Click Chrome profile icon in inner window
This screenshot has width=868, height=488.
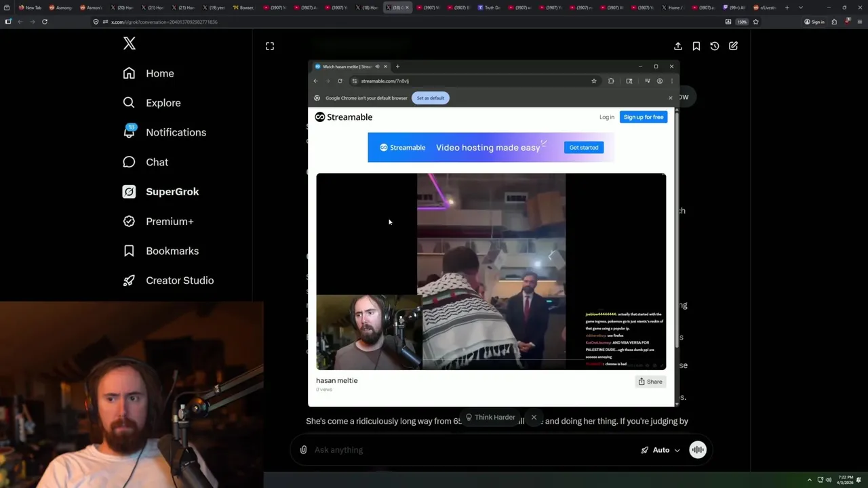(x=660, y=81)
